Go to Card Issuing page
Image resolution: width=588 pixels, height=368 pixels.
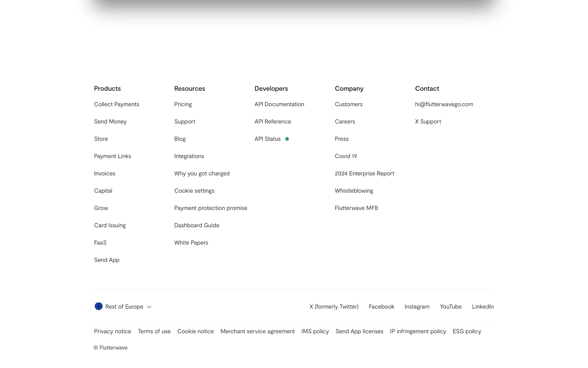point(110,225)
